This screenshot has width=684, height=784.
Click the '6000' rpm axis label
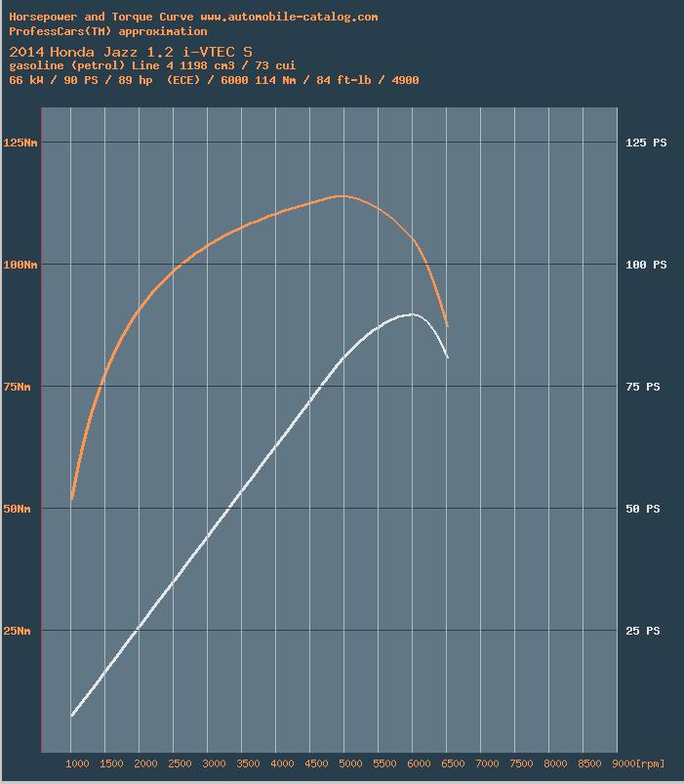[x=419, y=763]
